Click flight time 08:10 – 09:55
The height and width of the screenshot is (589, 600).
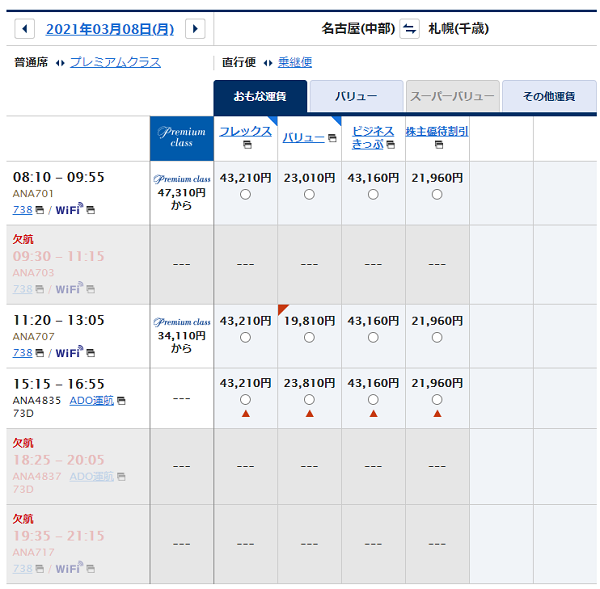[59, 177]
